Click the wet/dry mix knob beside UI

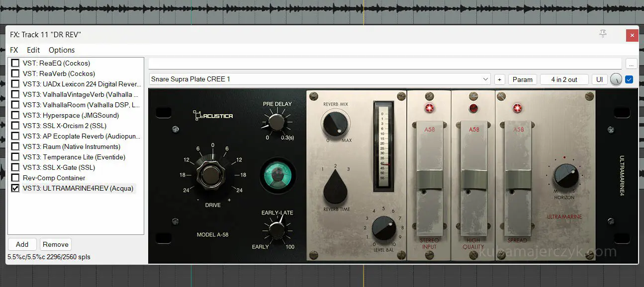[x=616, y=79]
